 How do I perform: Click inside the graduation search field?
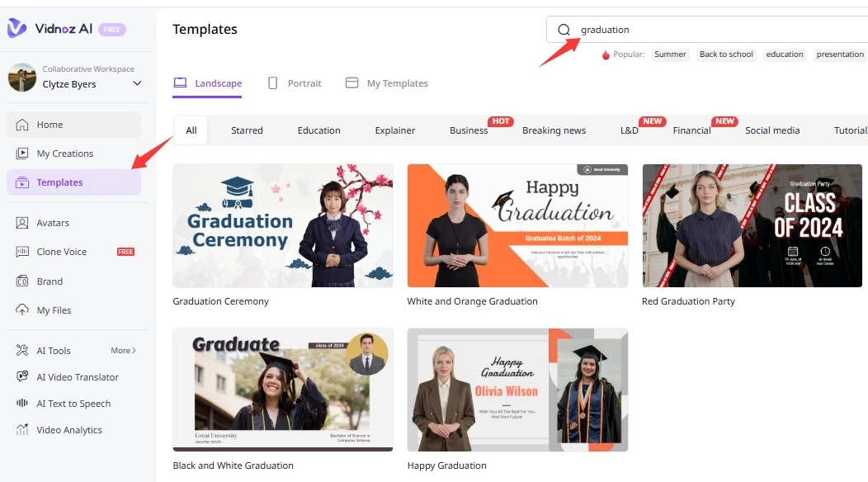click(x=627, y=29)
